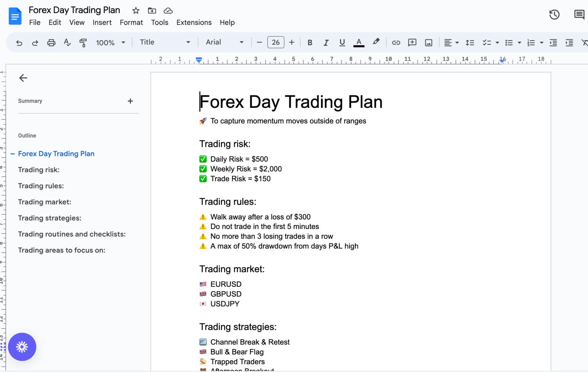The width and height of the screenshot is (588, 372).
Task: Expand the 100% zoom level dropdown
Action: [110, 43]
